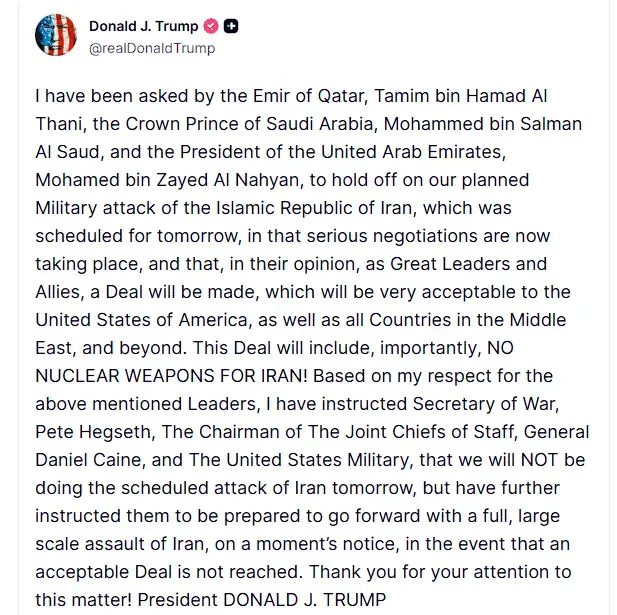Click the name "Tamim bin Hamad Al"

460,96
